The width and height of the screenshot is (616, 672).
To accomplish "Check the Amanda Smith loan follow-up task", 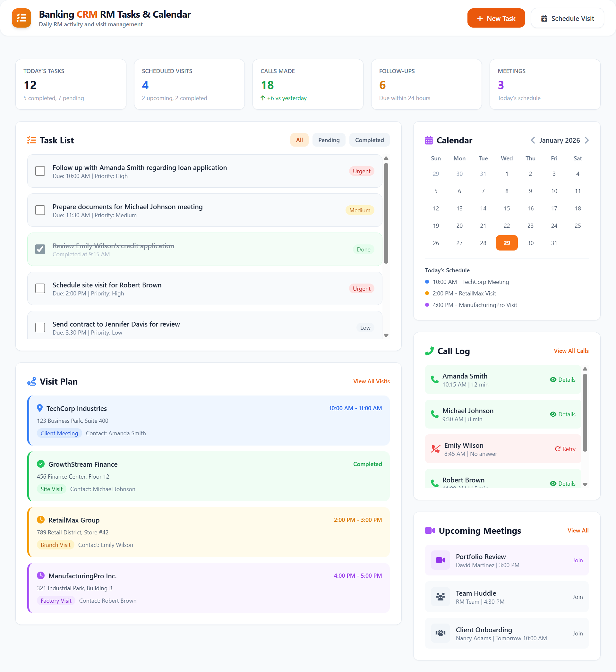I will click(x=40, y=171).
